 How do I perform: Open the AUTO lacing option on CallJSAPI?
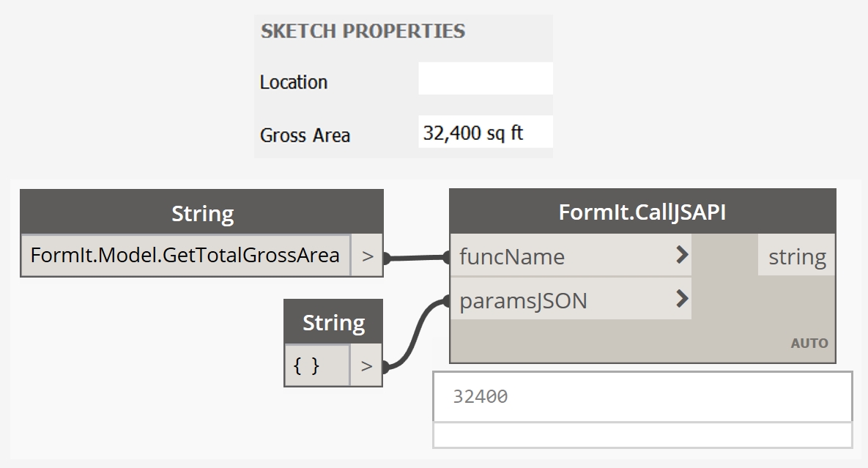[x=809, y=343]
